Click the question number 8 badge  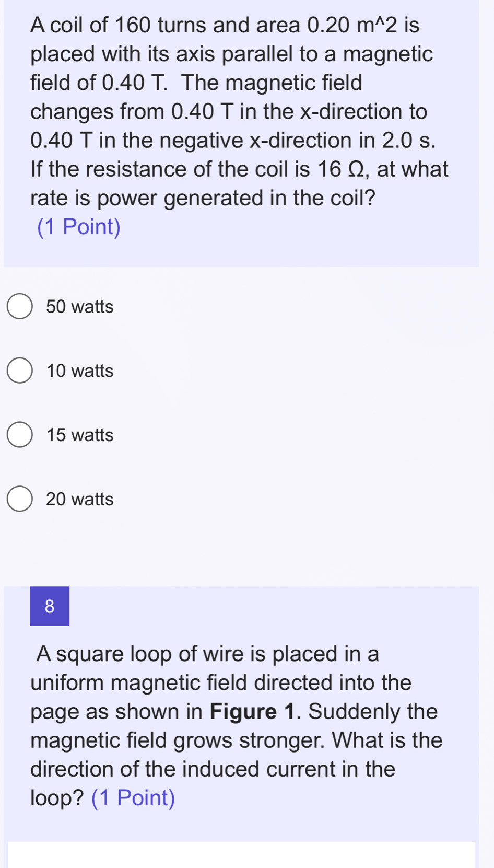click(x=50, y=606)
